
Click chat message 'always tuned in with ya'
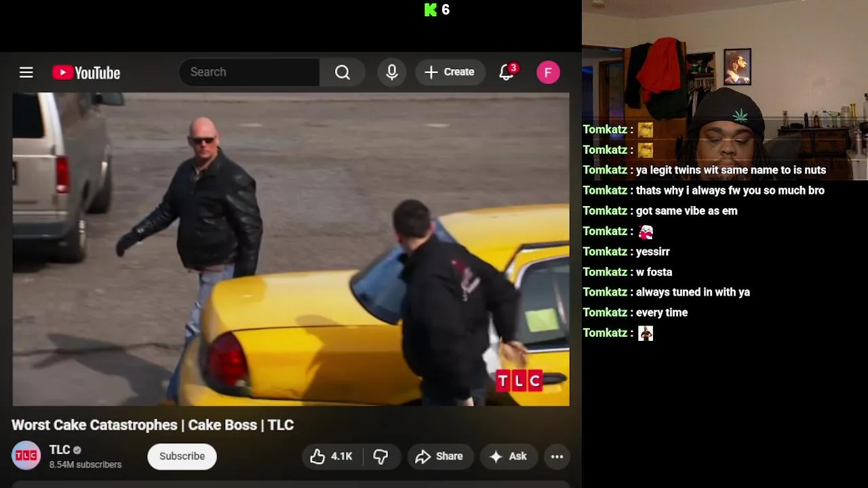pos(693,292)
